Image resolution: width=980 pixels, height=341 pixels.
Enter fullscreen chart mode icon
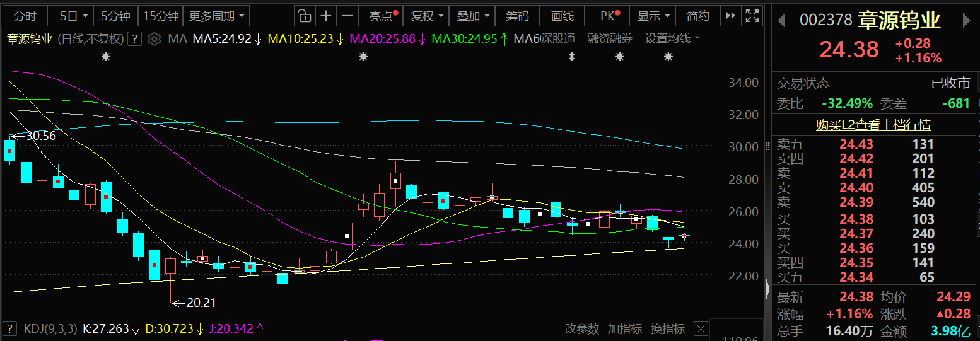coord(751,16)
